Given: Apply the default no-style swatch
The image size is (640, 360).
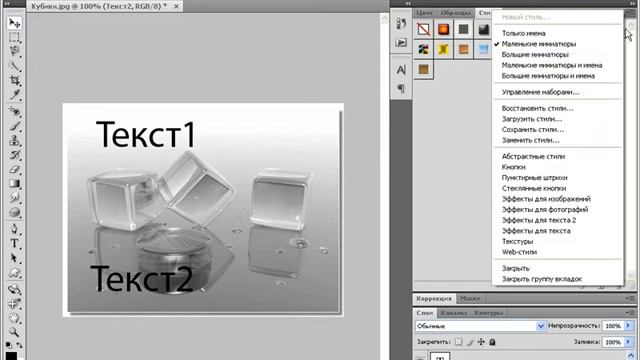Looking at the screenshot, I should 423,29.
